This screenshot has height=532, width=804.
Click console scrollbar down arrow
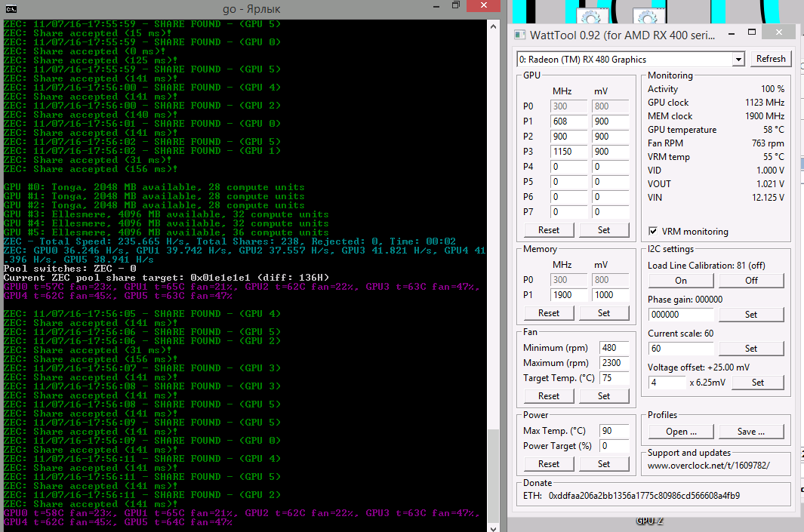pos(493,528)
